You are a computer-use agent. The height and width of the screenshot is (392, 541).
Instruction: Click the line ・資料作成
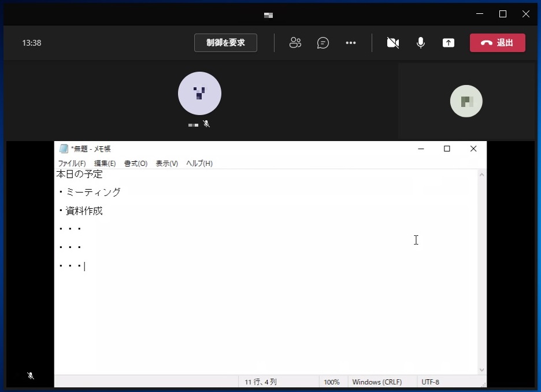pyautogui.click(x=80, y=210)
